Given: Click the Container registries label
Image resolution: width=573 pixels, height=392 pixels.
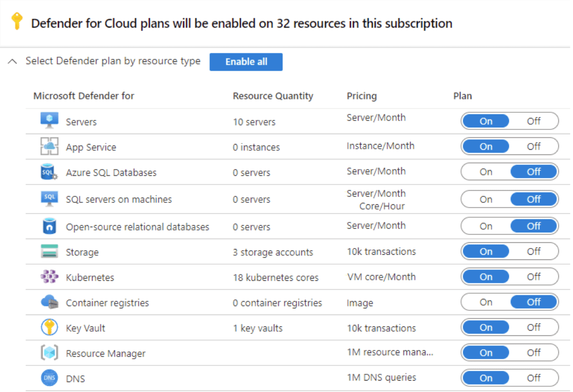Looking at the screenshot, I should [107, 303].
